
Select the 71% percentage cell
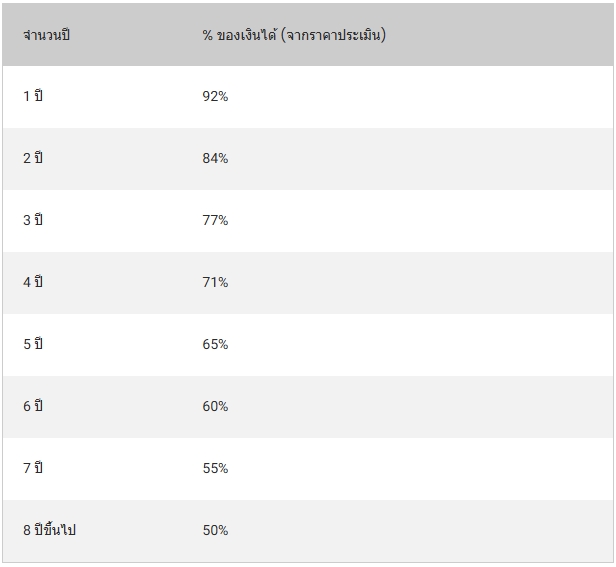click(x=215, y=283)
